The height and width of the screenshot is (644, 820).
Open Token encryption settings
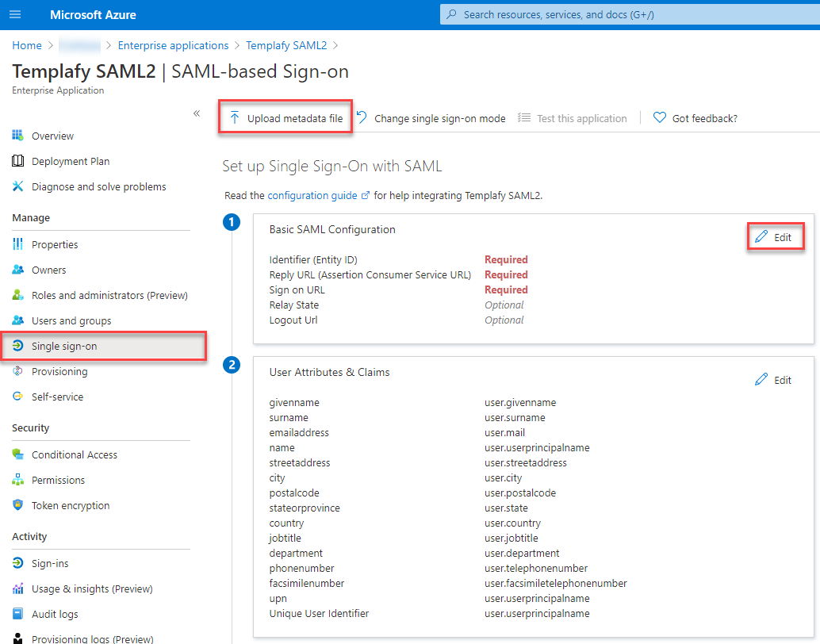[69, 505]
